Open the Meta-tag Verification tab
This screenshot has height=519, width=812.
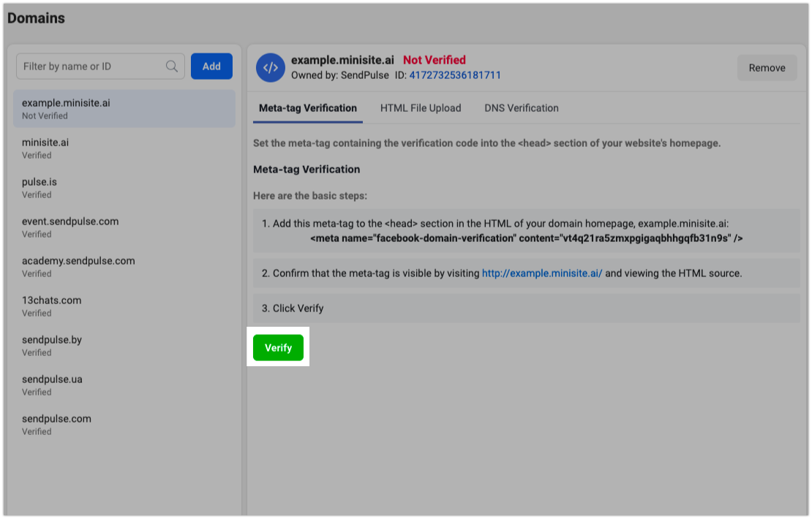(x=307, y=108)
